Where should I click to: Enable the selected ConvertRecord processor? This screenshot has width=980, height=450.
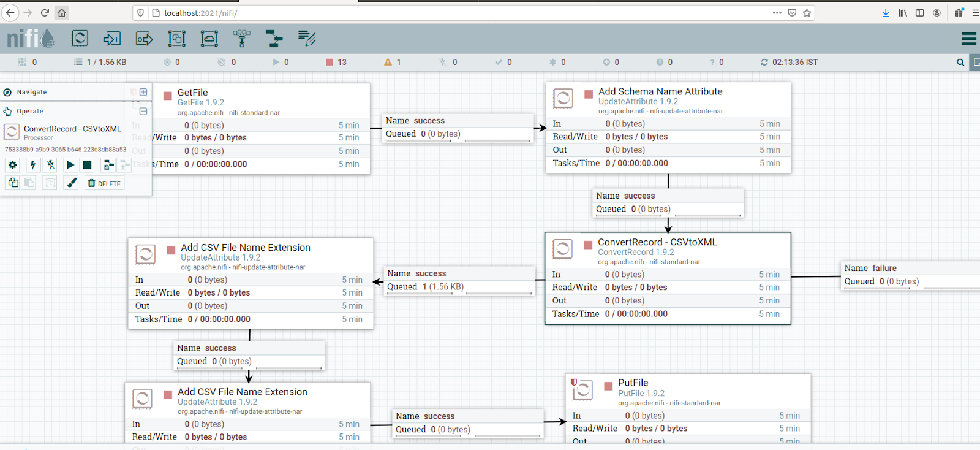tap(33, 165)
